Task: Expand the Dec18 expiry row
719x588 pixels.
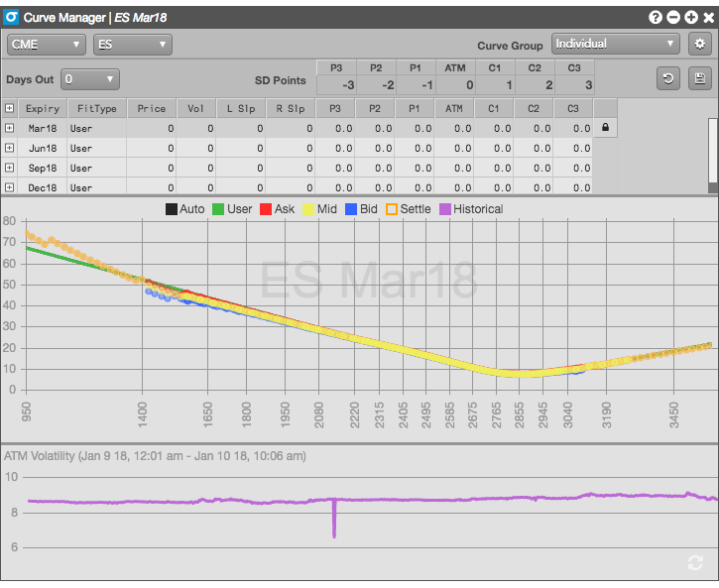Action: click(9, 187)
